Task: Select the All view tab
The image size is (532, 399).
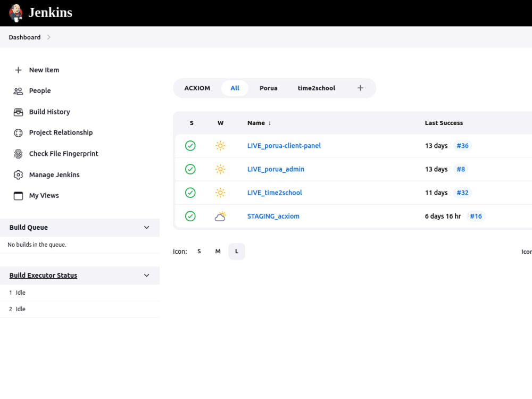Action: tap(235, 88)
